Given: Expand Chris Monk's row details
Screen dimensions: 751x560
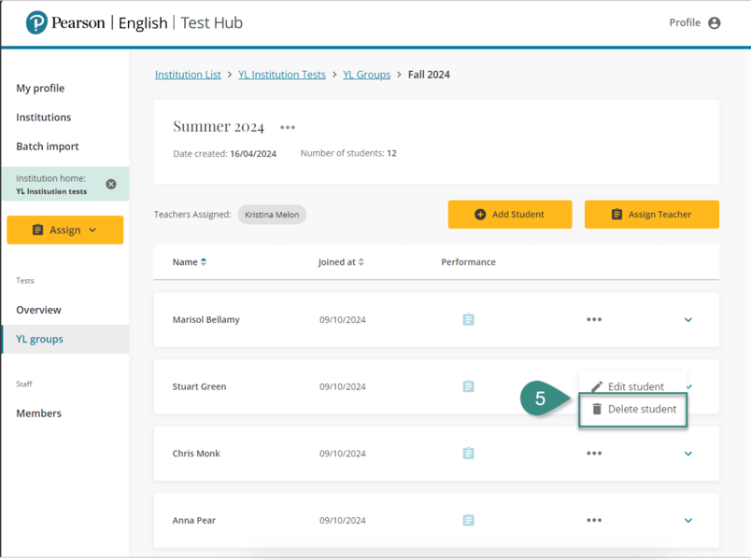Looking at the screenshot, I should point(688,454).
